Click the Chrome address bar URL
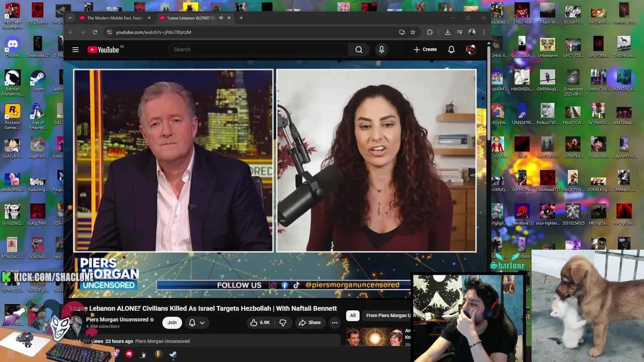The height and width of the screenshot is (362, 644). click(x=153, y=32)
